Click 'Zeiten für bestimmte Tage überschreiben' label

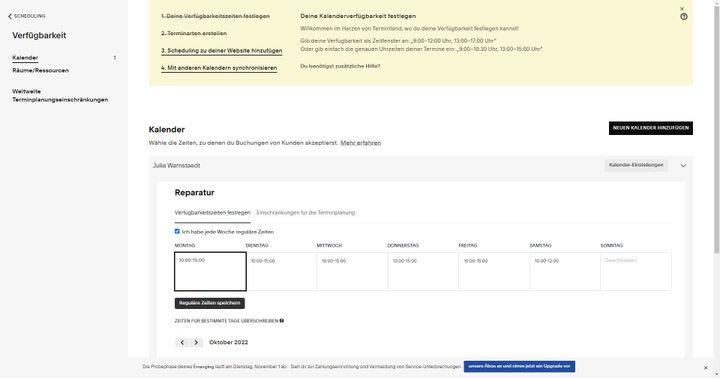pyautogui.click(x=226, y=321)
